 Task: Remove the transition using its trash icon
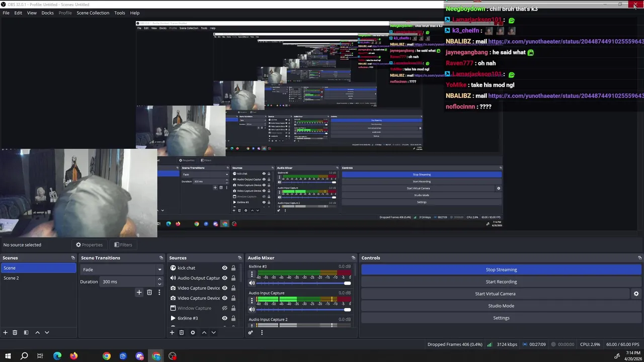[149, 292]
